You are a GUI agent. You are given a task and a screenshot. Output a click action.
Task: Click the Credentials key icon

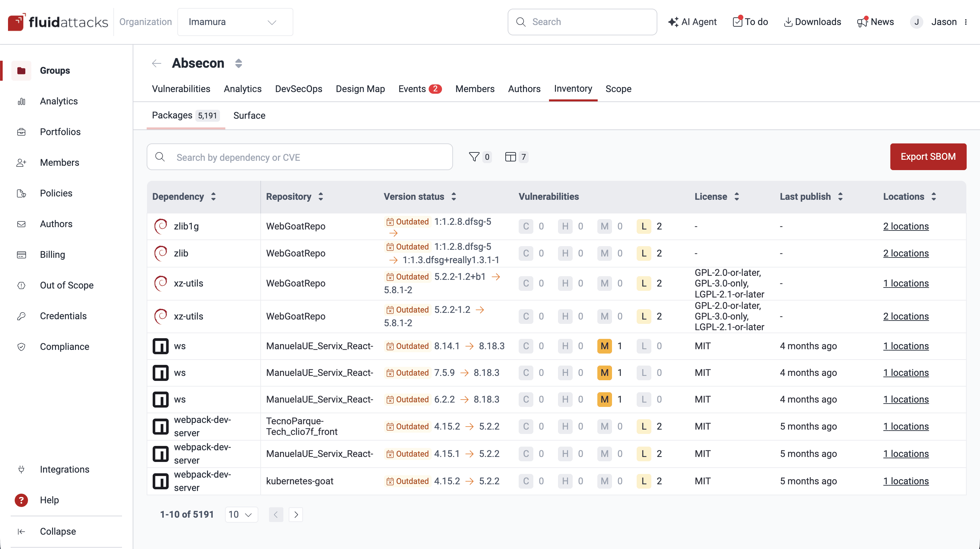(21, 316)
